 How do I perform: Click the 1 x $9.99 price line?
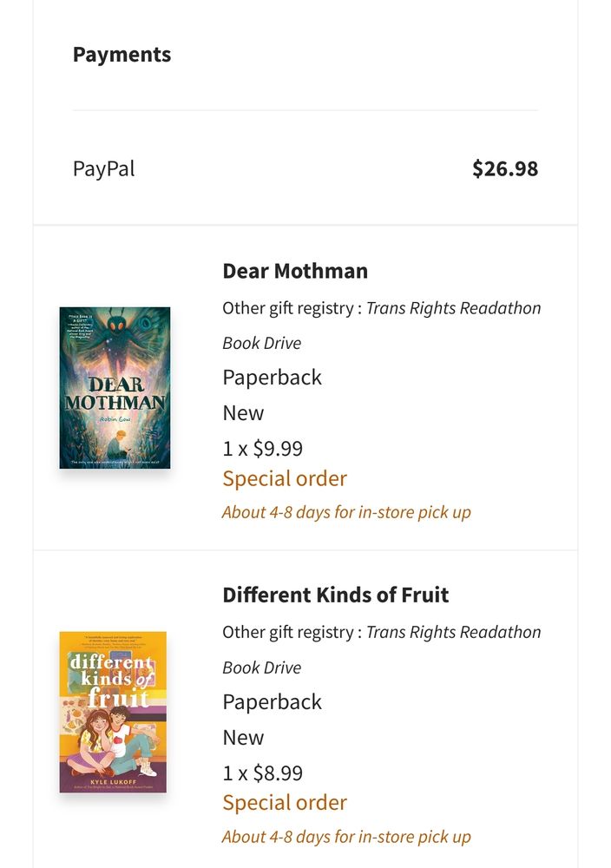point(262,448)
